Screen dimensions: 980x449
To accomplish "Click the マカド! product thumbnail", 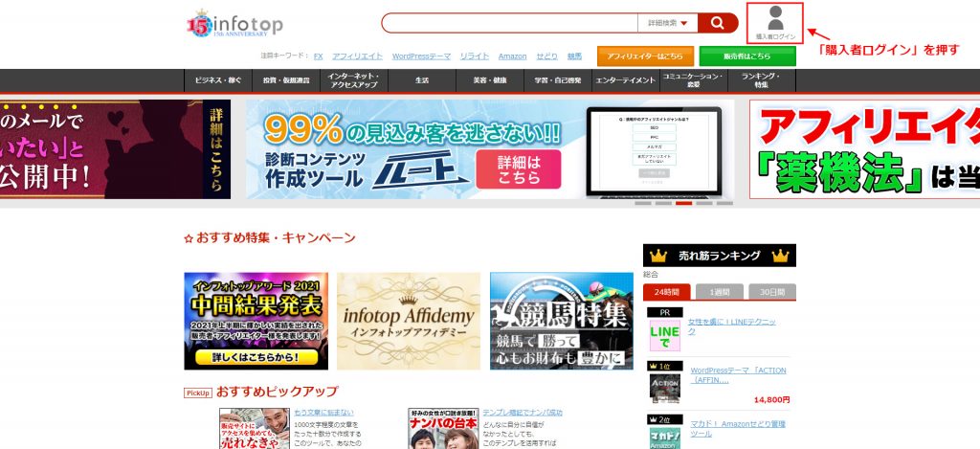I will 664,438.
